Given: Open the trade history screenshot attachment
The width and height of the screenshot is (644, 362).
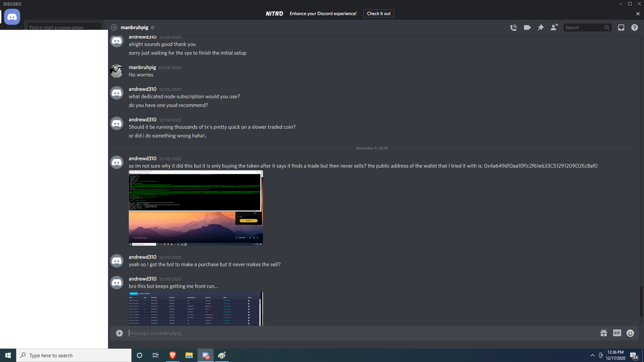Looking at the screenshot, I should point(196,309).
